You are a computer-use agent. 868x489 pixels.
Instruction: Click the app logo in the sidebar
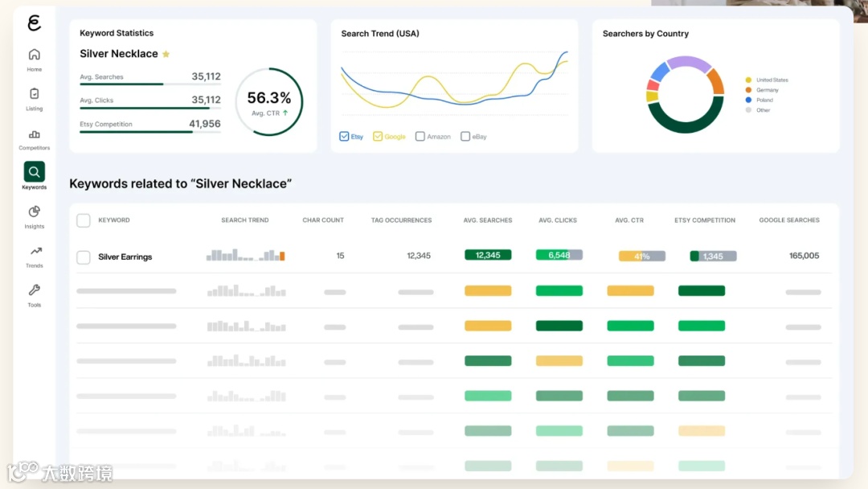click(34, 23)
